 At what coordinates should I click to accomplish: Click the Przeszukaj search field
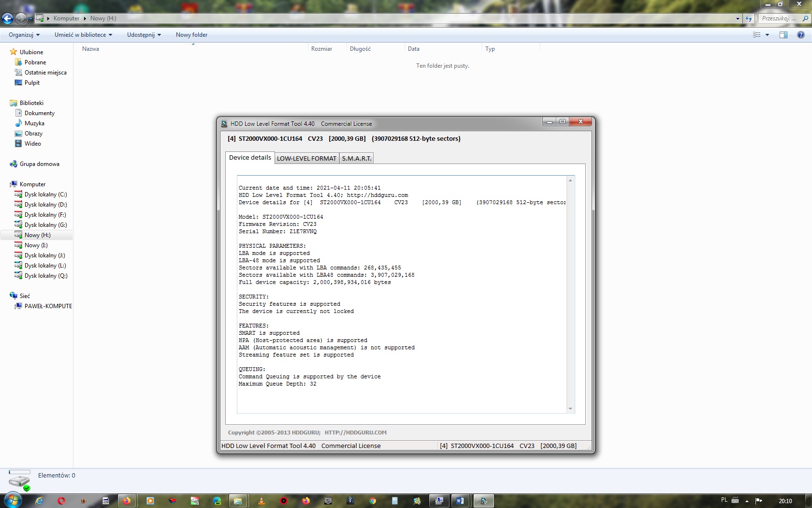point(779,18)
